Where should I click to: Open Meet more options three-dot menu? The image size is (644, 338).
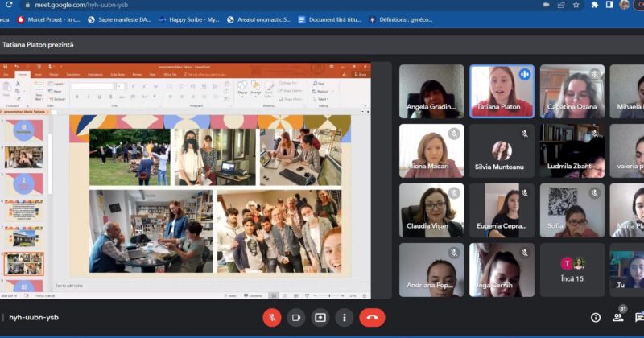pos(345,317)
